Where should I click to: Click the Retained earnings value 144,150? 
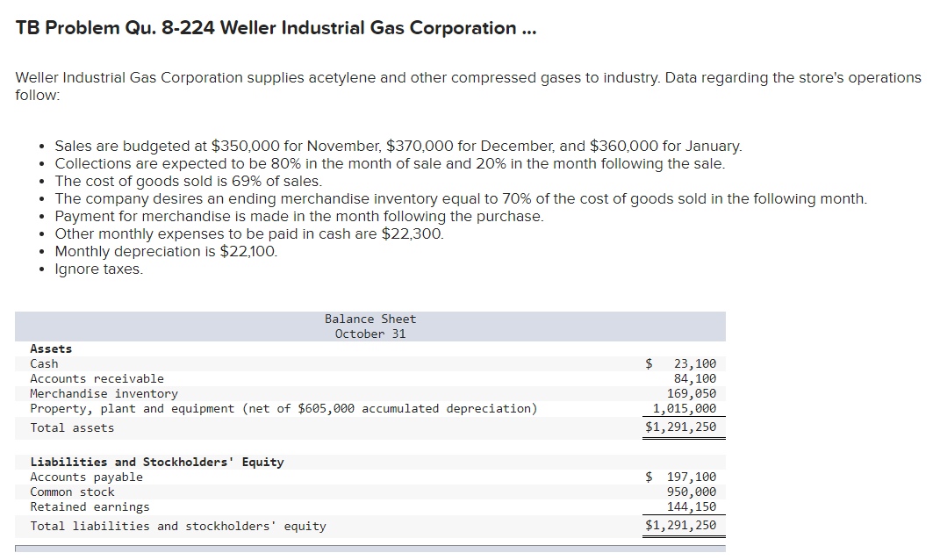pyautogui.click(x=692, y=506)
